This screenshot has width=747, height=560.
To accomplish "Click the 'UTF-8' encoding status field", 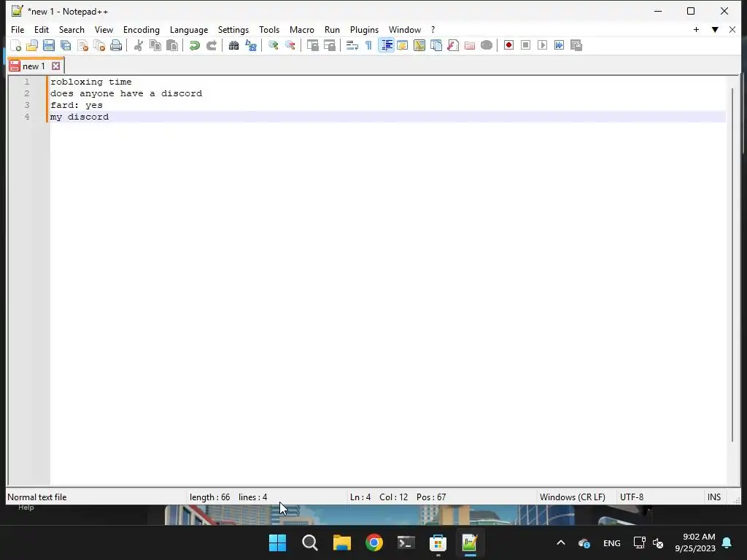I will [632, 497].
